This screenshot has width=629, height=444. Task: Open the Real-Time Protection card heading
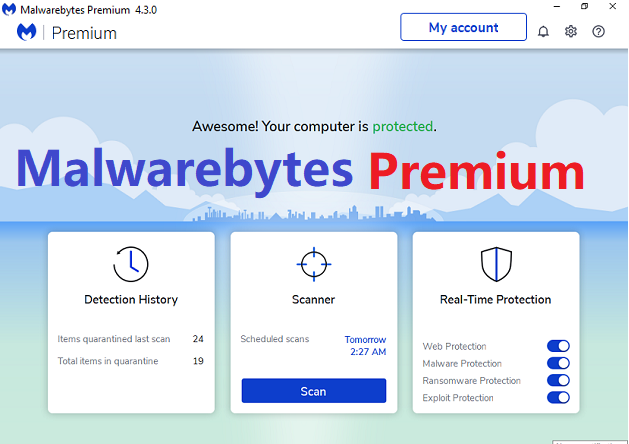(x=495, y=300)
